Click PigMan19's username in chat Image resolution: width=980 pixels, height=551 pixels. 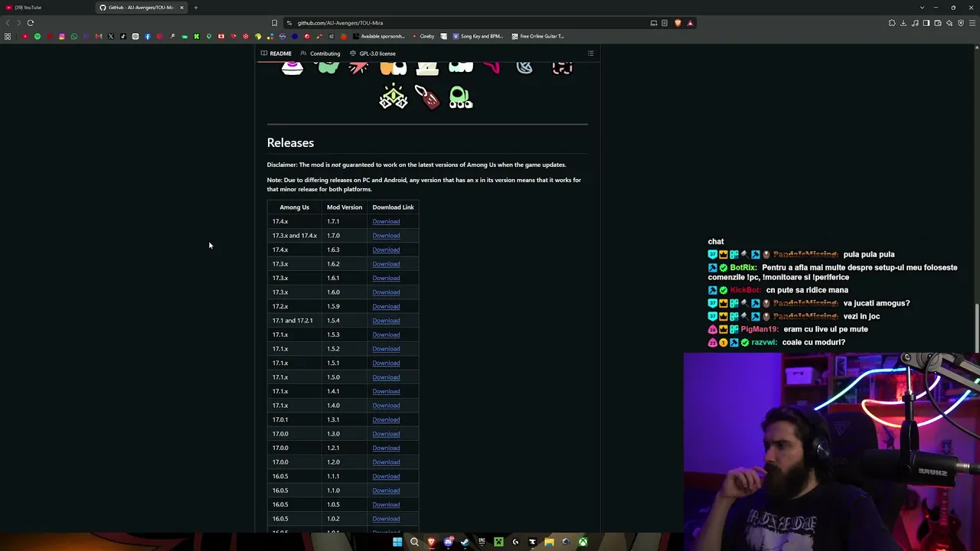click(x=759, y=329)
